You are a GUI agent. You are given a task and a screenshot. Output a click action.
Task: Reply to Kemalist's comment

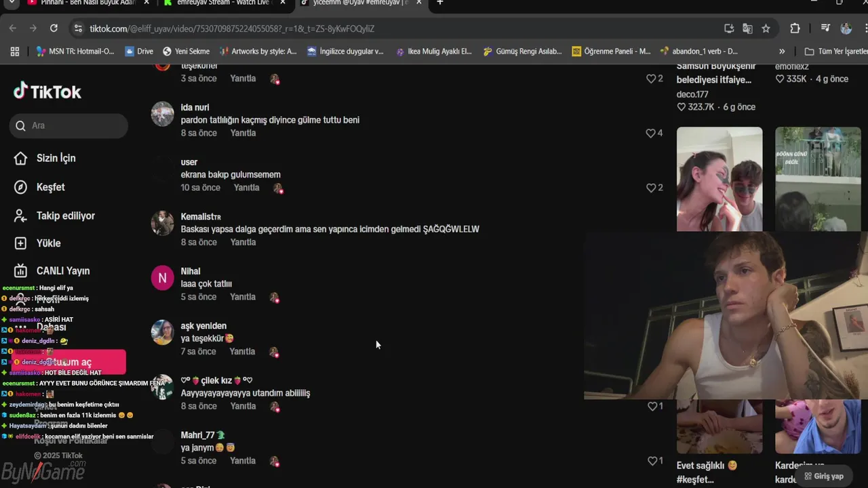pyautogui.click(x=243, y=242)
